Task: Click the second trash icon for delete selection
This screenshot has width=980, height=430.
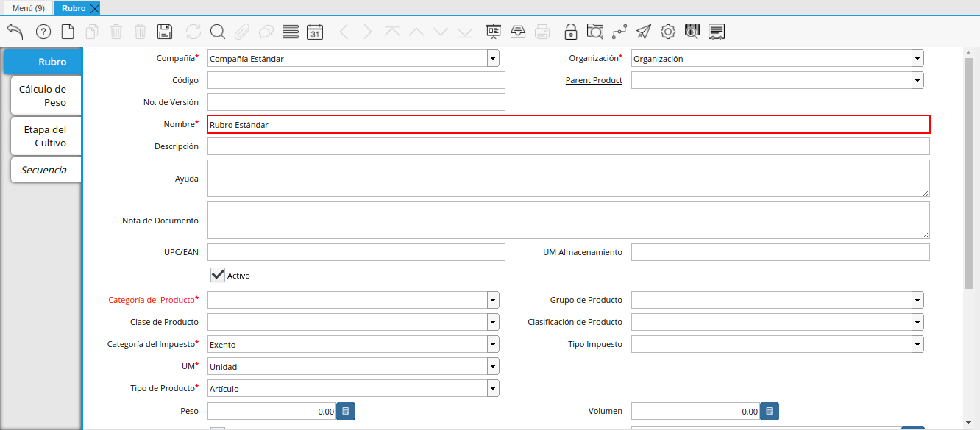Action: tap(141, 32)
